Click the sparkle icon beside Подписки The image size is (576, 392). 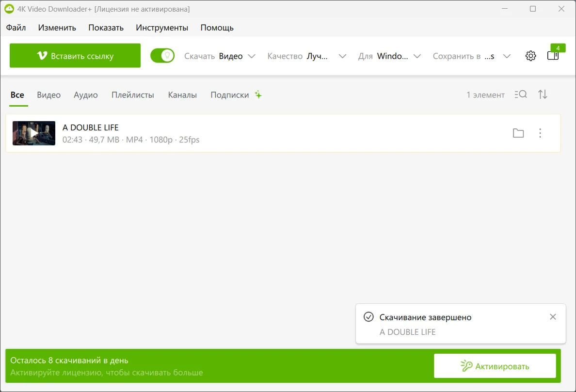(x=258, y=94)
